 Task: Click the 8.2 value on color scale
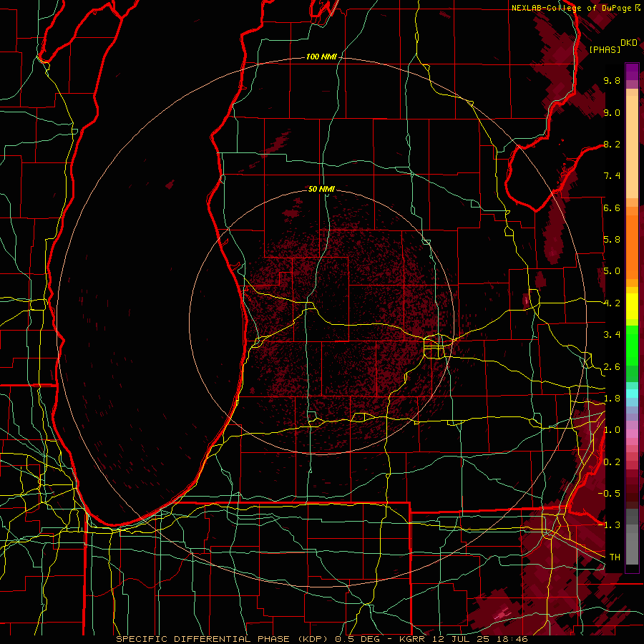pyautogui.click(x=612, y=144)
